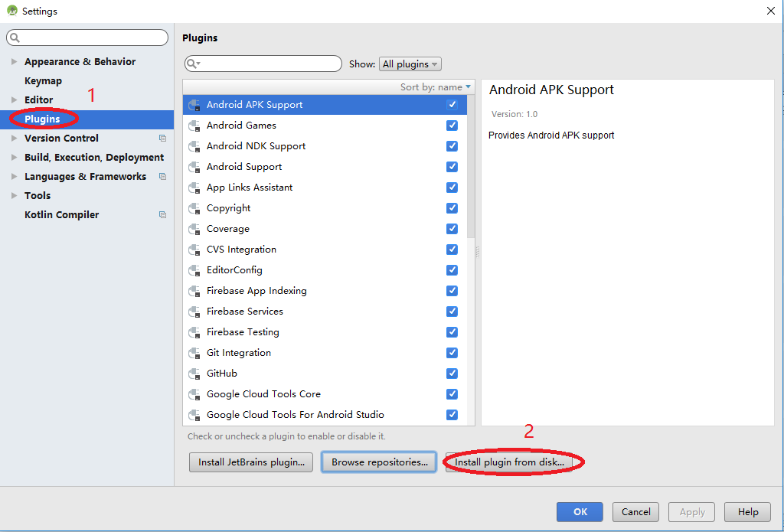Click the Cancel button
Viewport: 784px width, 532px height.
click(635, 511)
